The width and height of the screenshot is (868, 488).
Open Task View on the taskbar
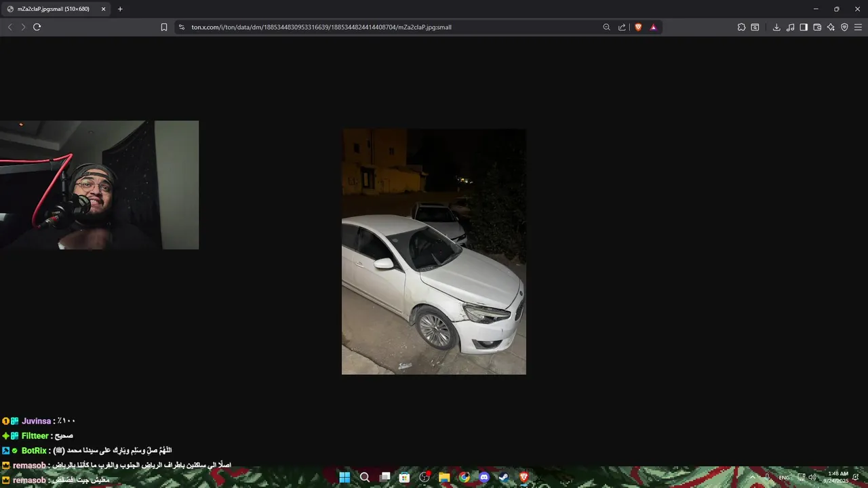tap(384, 477)
